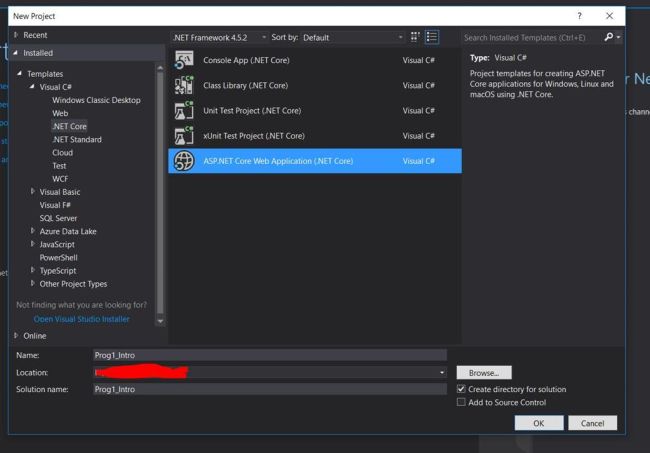Select the Visual F# node
Image resolution: width=650 pixels, height=453 pixels.
(55, 205)
